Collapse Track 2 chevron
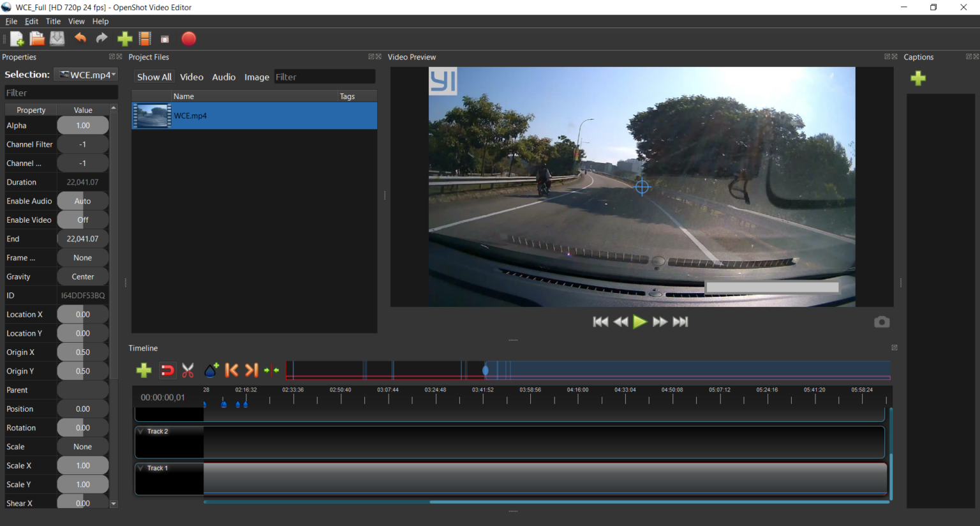 coord(141,432)
